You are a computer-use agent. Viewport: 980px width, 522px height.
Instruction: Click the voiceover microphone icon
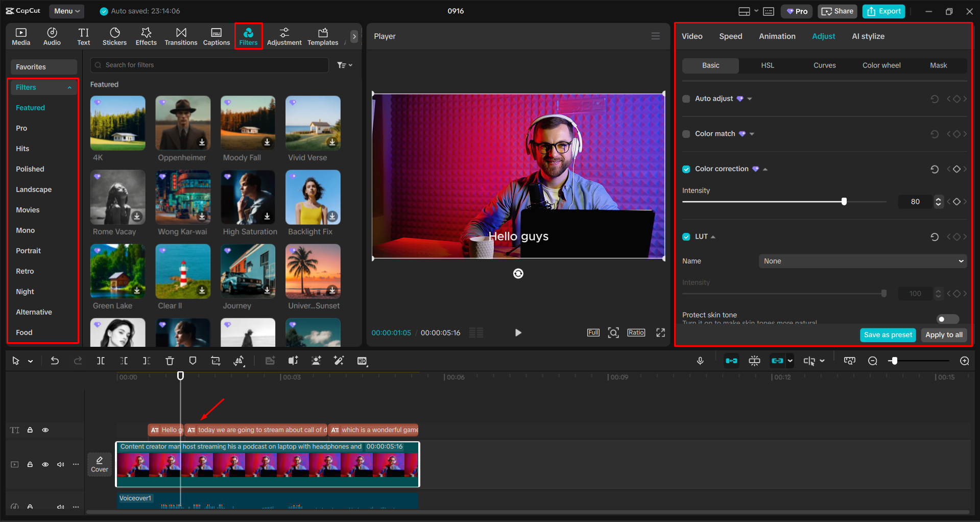pyautogui.click(x=700, y=361)
